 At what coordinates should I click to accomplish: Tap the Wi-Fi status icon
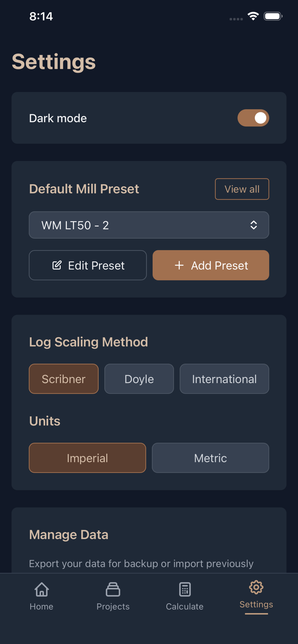(253, 16)
